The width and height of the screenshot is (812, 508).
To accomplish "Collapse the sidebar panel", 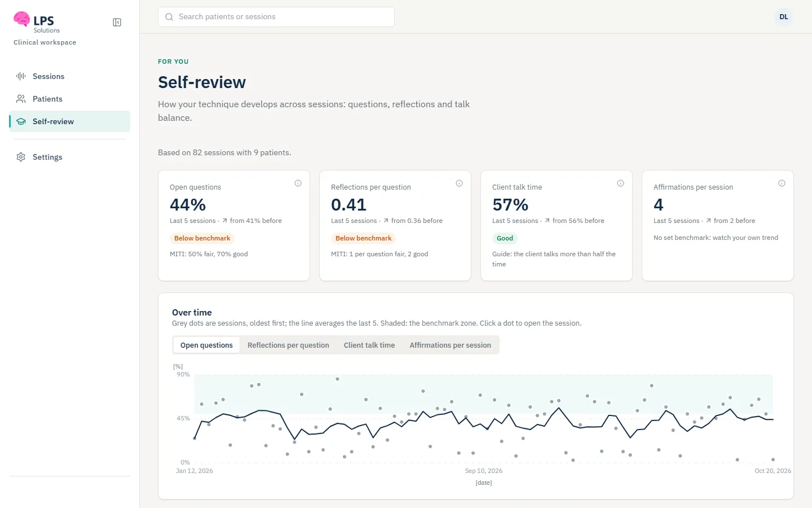I will (x=117, y=23).
